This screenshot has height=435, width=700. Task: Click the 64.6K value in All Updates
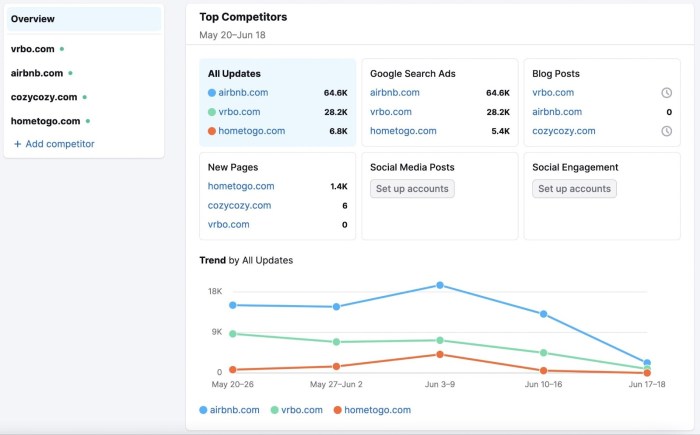335,93
